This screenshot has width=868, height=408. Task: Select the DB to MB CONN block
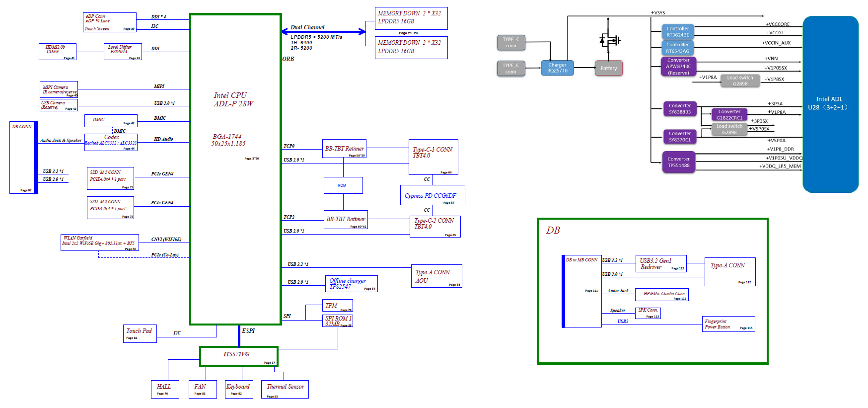tap(581, 292)
